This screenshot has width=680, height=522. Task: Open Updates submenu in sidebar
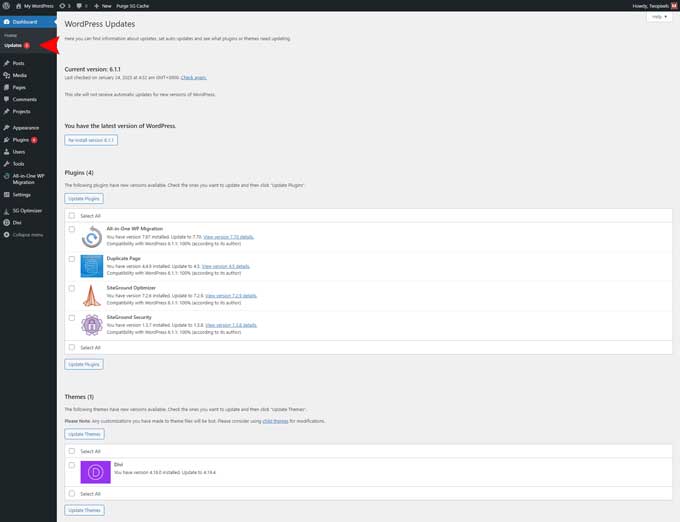[13, 45]
